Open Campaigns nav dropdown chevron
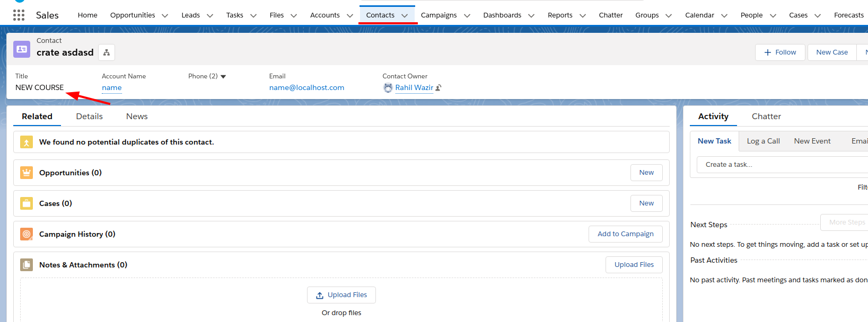This screenshot has width=868, height=322. pyautogui.click(x=467, y=16)
